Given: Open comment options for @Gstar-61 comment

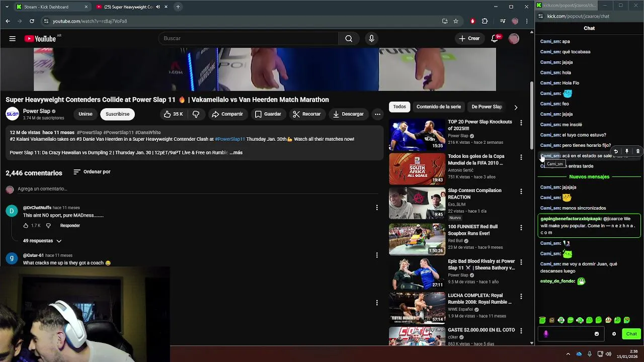Looking at the screenshot, I should (377, 255).
